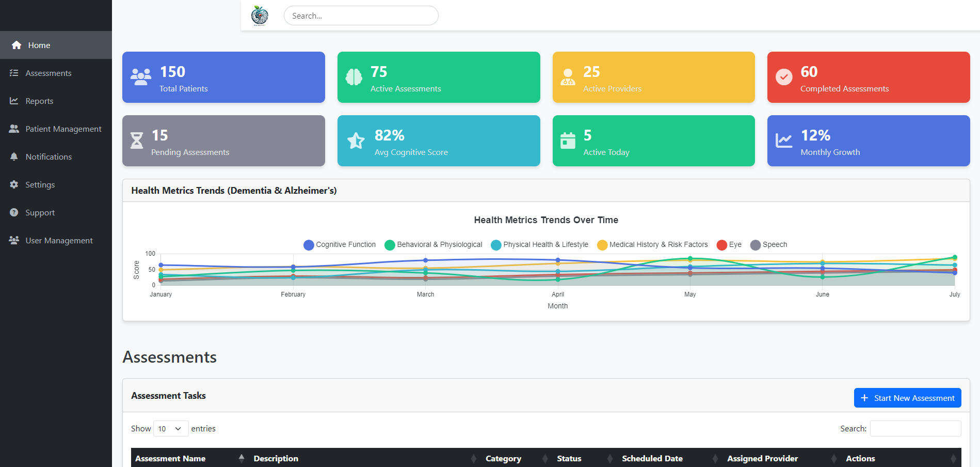Open the Show entries count dropdown
Screen dimensions: 980x467
(171, 429)
